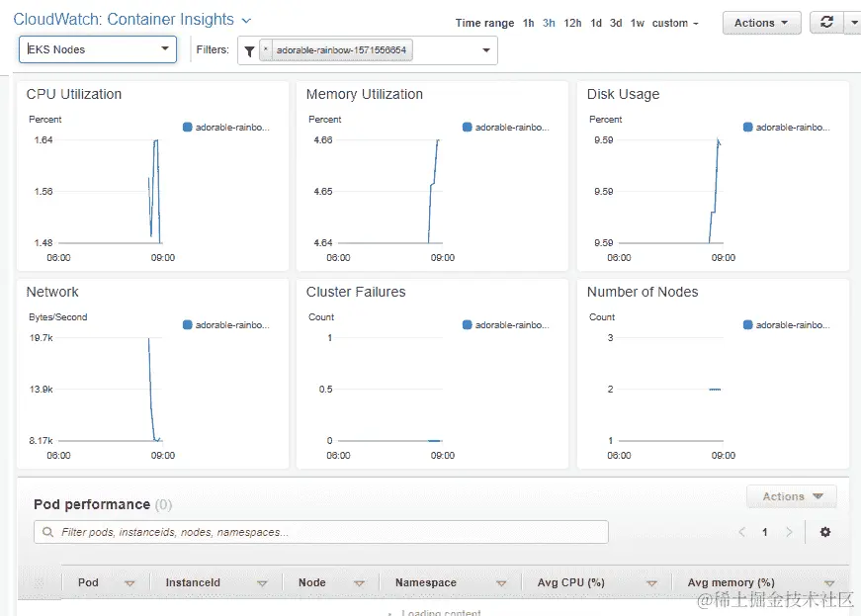This screenshot has height=616, width=861.
Task: Select the adorable-rainbow-1571556654 filter tag
Action: point(341,50)
